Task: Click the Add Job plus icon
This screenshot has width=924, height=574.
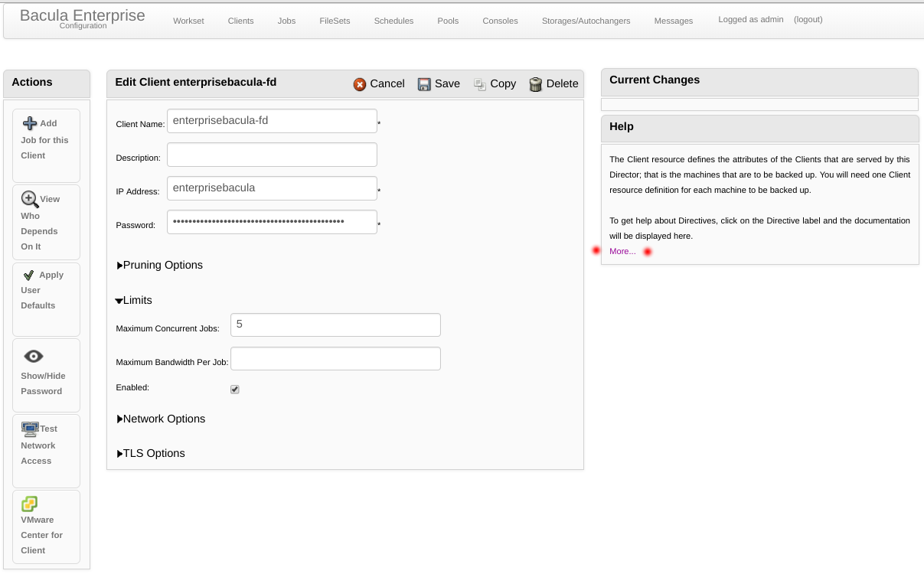Action: [30, 123]
